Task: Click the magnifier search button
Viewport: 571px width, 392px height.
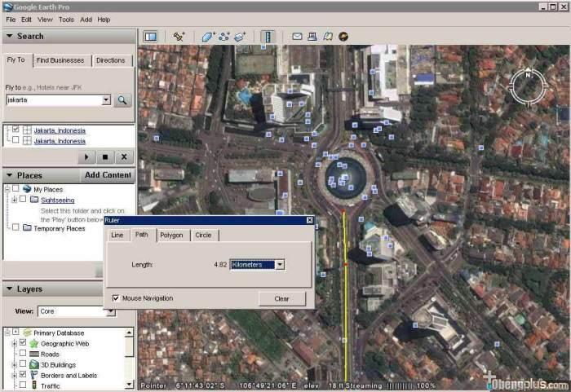Action: point(122,100)
